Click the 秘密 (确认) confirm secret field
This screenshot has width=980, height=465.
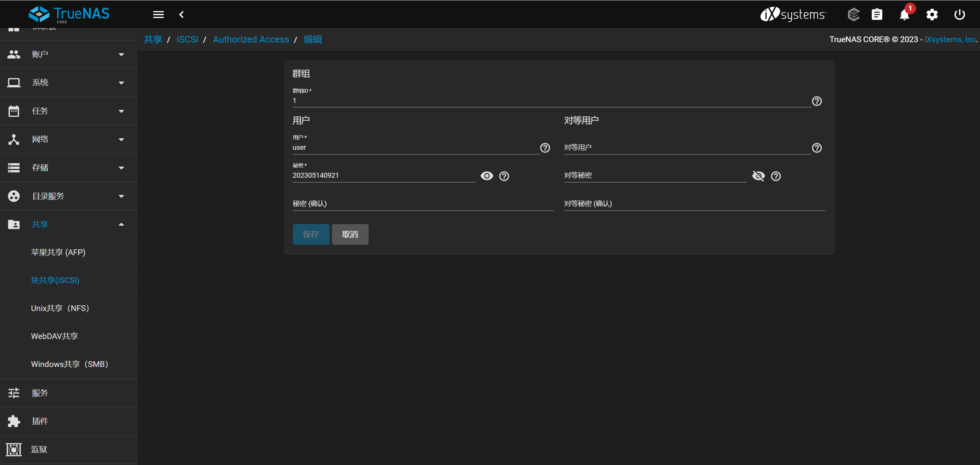coord(423,204)
